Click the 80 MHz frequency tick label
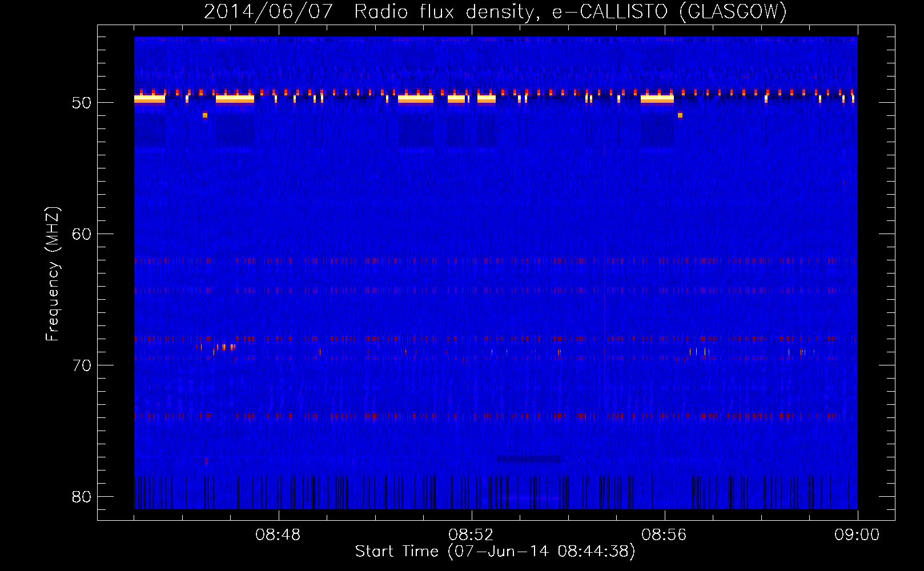Image resolution: width=924 pixels, height=571 pixels. tap(82, 497)
